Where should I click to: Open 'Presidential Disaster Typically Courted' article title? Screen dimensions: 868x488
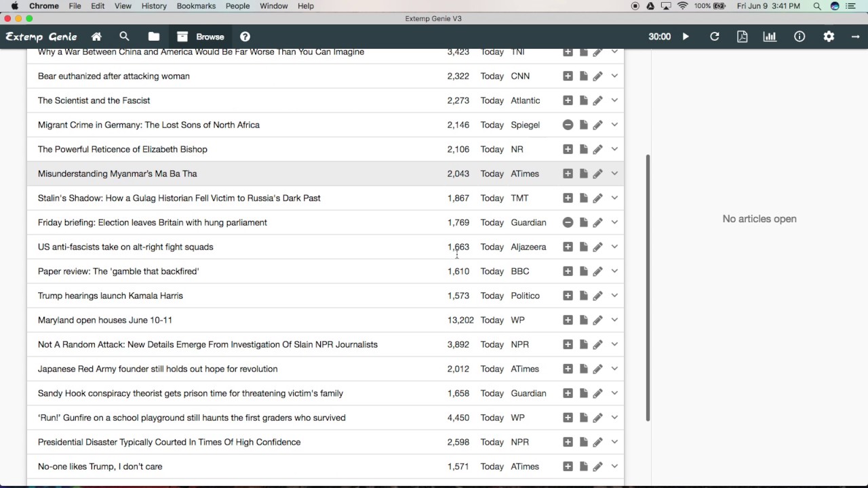pos(169,442)
